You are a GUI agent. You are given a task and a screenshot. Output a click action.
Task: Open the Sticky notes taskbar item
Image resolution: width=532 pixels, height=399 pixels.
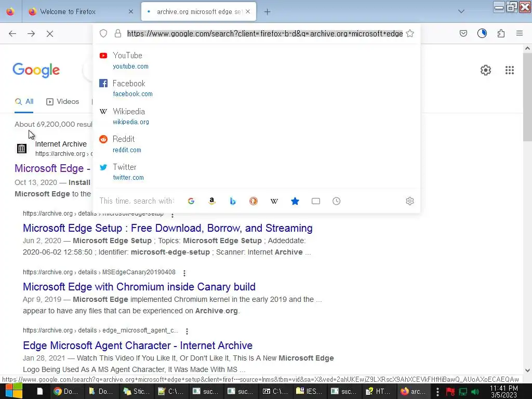point(136,391)
